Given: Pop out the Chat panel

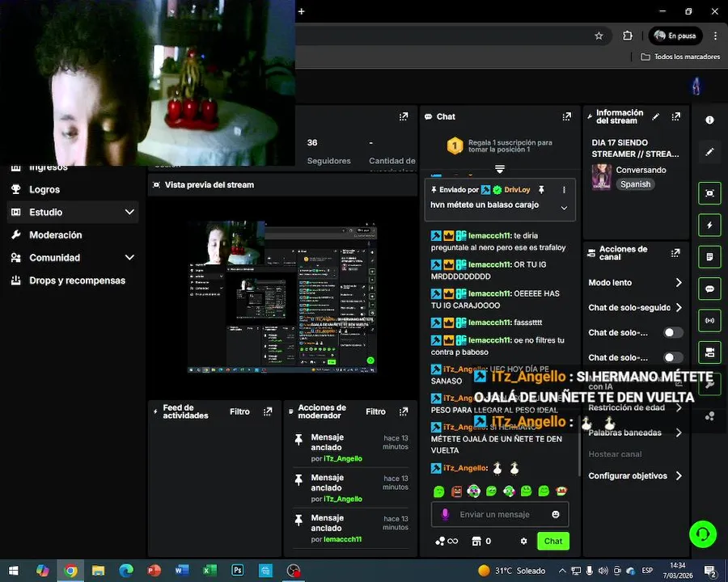Looking at the screenshot, I should coord(566,116).
